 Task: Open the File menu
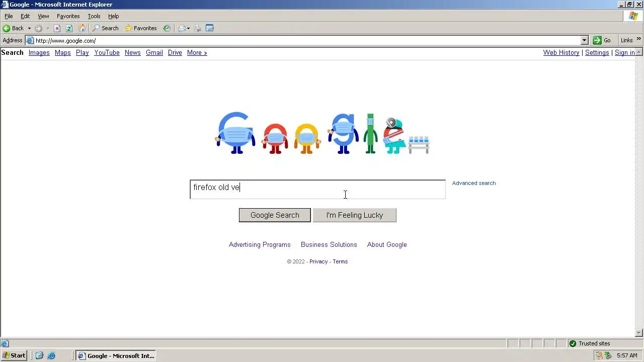click(9, 16)
